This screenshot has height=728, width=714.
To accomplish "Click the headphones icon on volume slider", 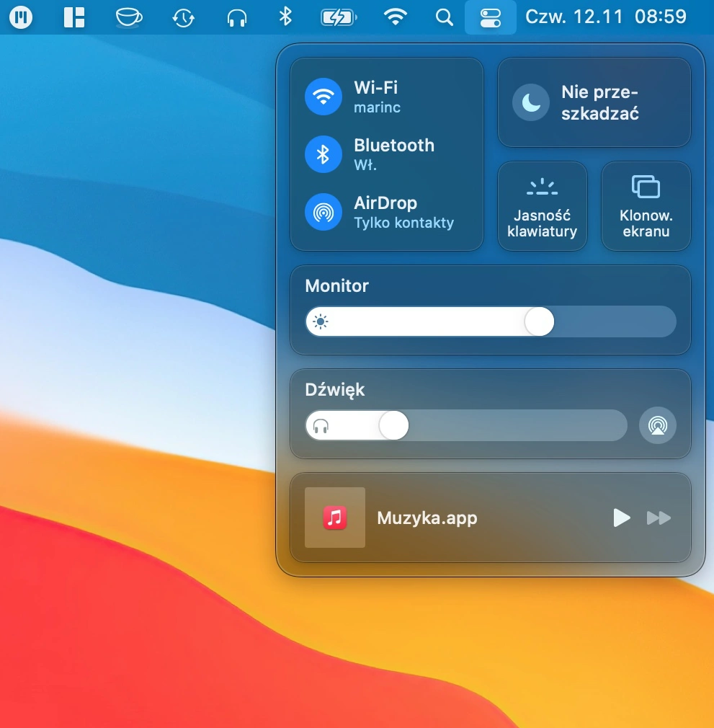I will coord(321,425).
